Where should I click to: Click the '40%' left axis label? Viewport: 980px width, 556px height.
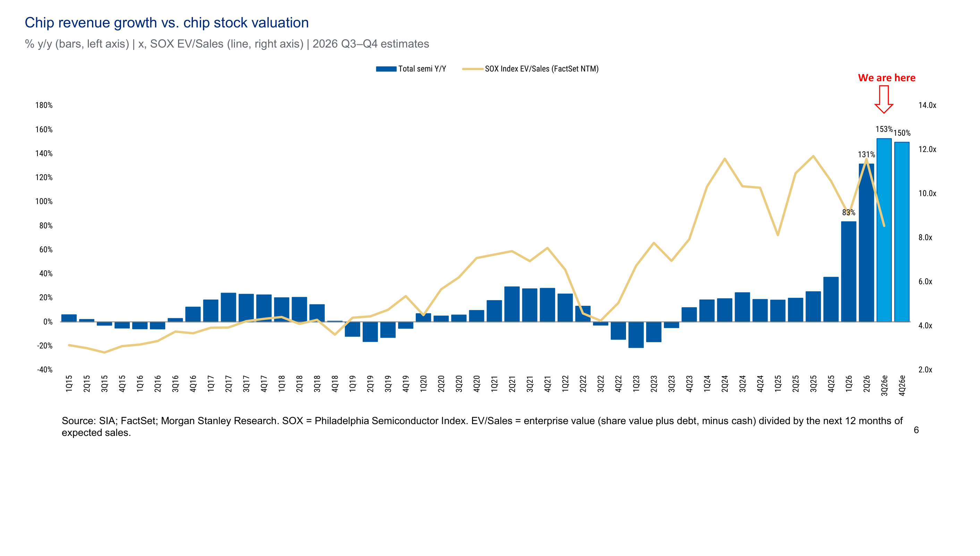coord(46,274)
